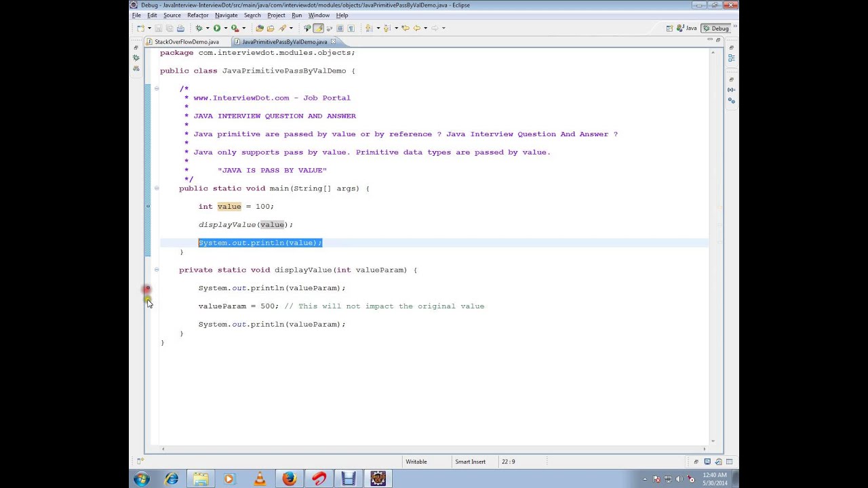This screenshot has width=868, height=488.
Task: Open dropdown next to New icon
Action: (149, 28)
